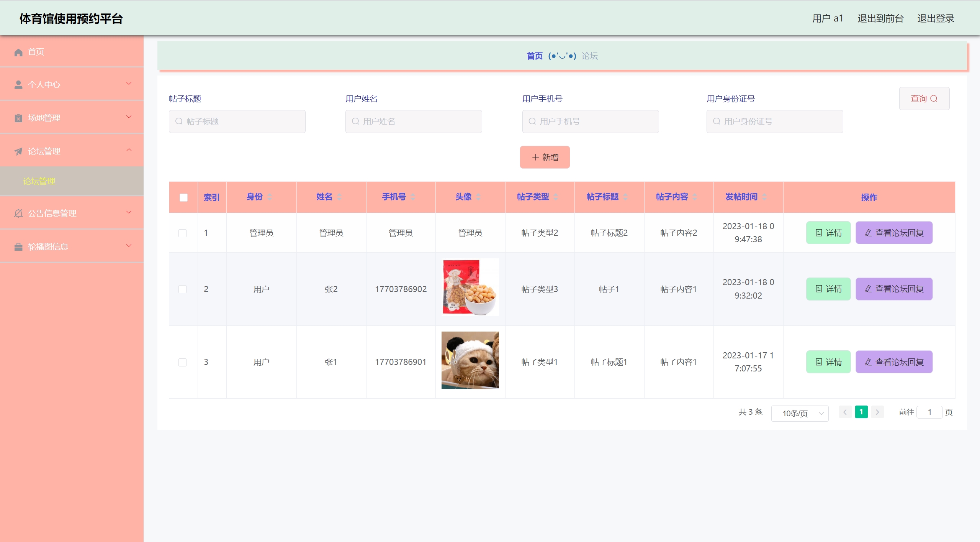Image resolution: width=980 pixels, height=542 pixels.
Task: Click 查看论坛回复 for the 帖子1 row
Action: pos(894,289)
